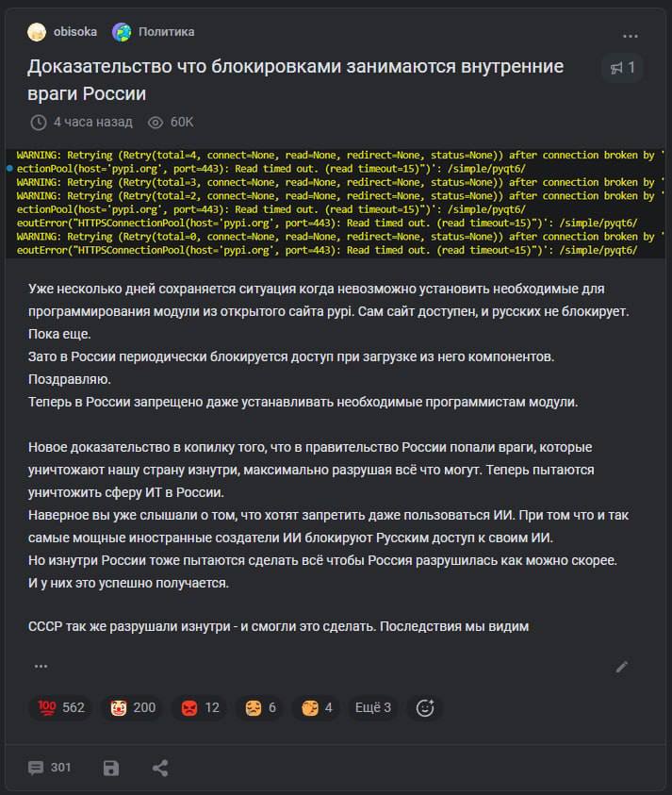Viewport: 672px width, 795px height.
Task: Open the 301 comments icon
Action: pyautogui.click(x=36, y=768)
